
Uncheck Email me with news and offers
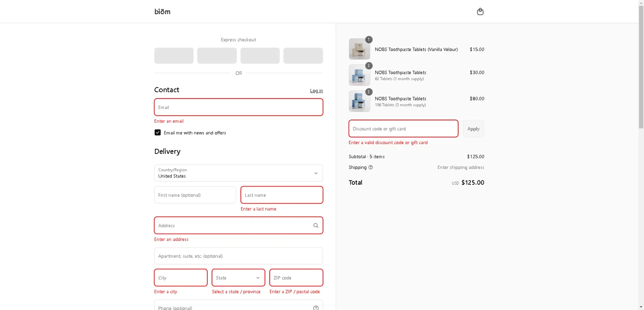click(x=158, y=132)
